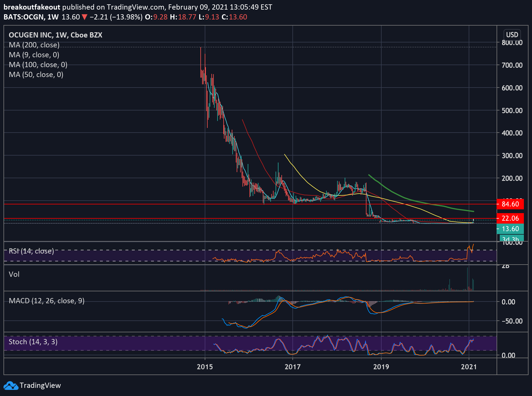Select the MA (200, close) indicator label
The width and height of the screenshot is (532, 396).
34,45
